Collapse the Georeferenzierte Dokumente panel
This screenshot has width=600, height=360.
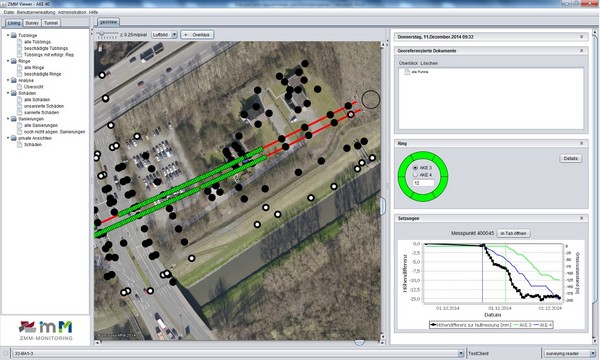click(581, 50)
